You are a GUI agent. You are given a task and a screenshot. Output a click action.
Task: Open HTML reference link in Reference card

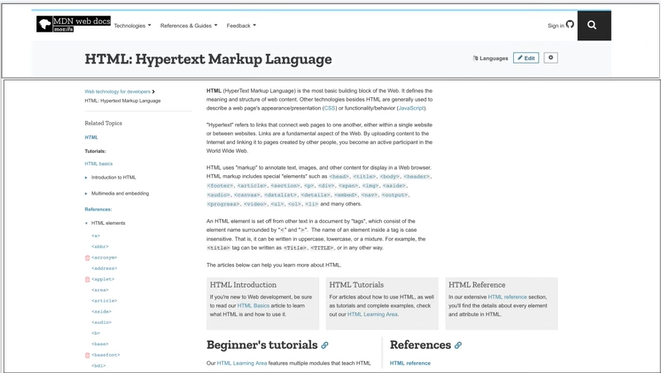(507, 297)
